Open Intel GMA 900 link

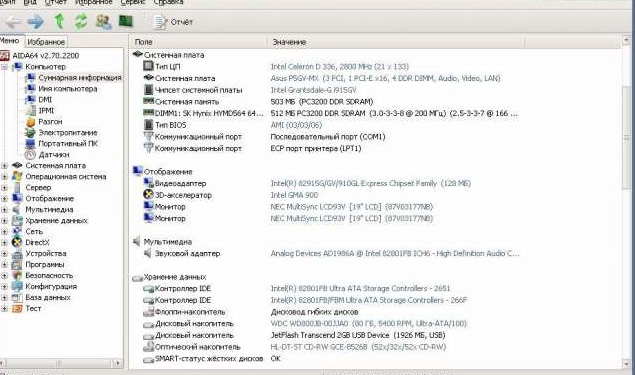click(x=294, y=195)
